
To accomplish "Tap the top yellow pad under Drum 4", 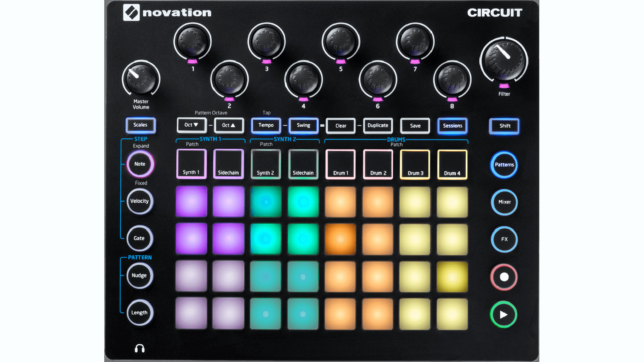I will pyautogui.click(x=452, y=202).
